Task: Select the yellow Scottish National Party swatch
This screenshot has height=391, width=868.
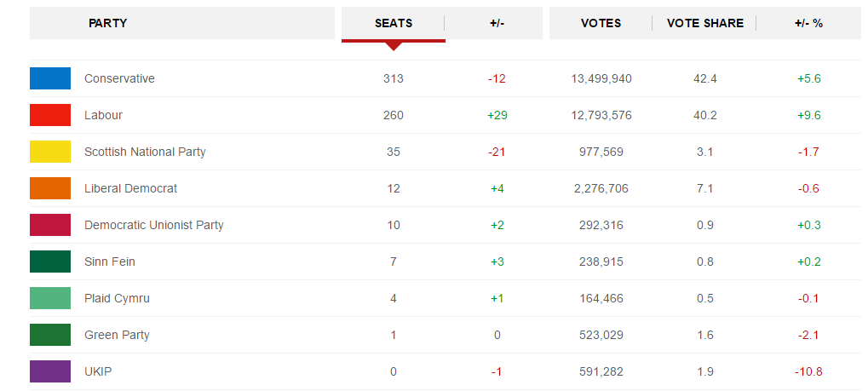Action: point(50,151)
